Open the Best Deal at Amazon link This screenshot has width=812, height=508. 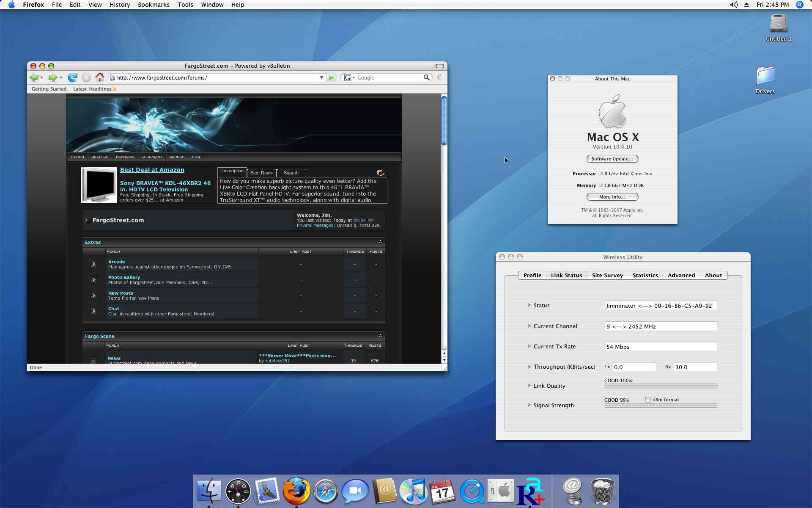(152, 170)
